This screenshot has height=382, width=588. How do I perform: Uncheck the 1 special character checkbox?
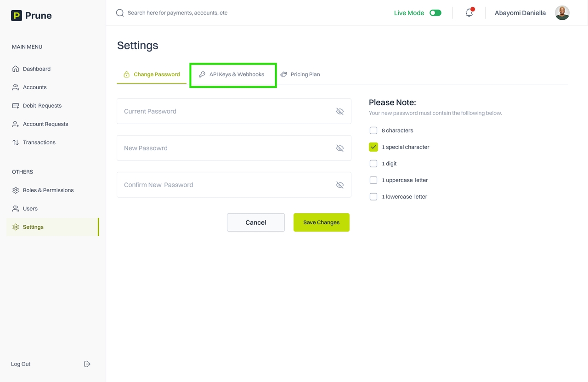373,147
